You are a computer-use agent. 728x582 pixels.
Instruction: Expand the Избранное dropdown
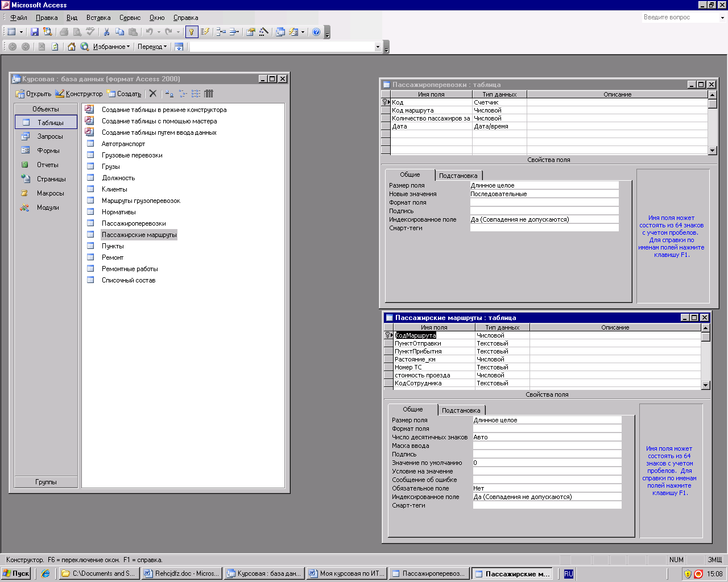(x=111, y=47)
